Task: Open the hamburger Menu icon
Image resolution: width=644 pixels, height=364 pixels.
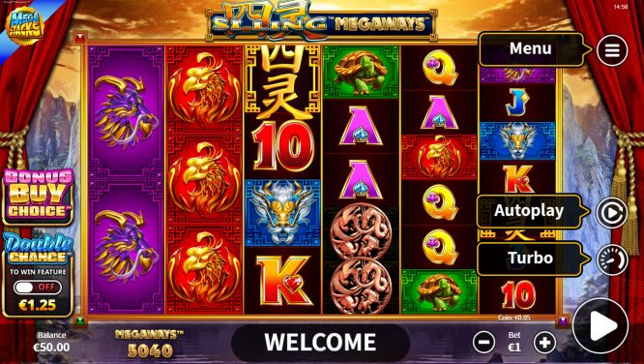Action: (612, 50)
